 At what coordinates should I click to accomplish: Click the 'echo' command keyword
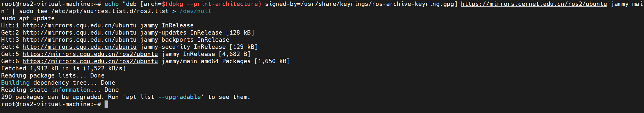click(x=112, y=4)
